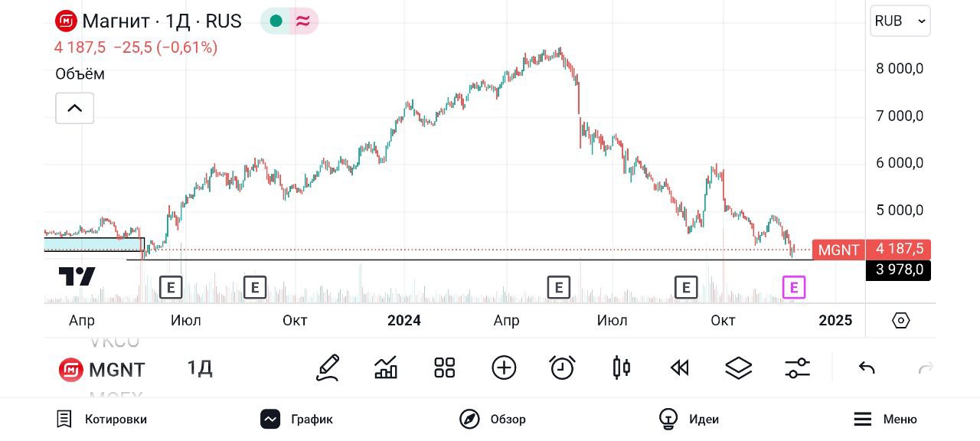Start bar replay with rewind icon

tap(679, 368)
